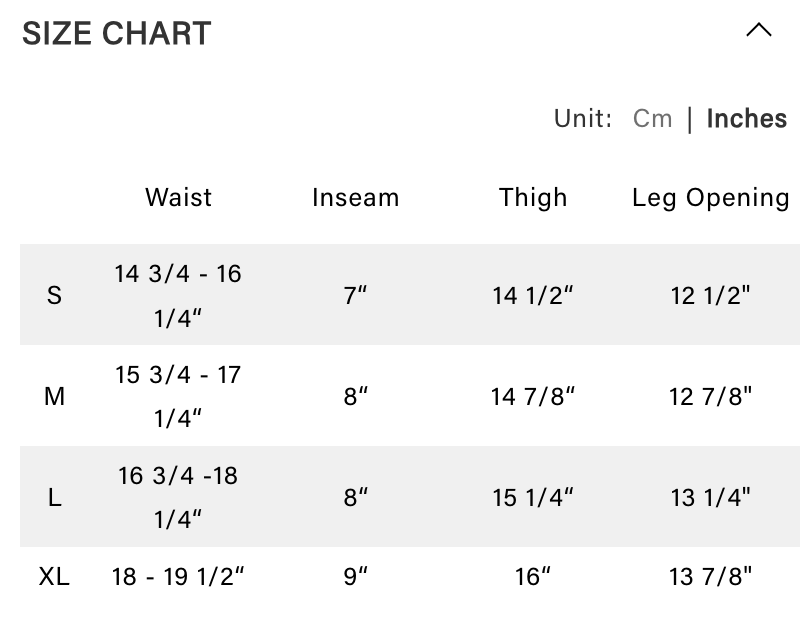This screenshot has height=622, width=808.
Task: Select the 13 7/8" leg opening cell
Action: 710,576
